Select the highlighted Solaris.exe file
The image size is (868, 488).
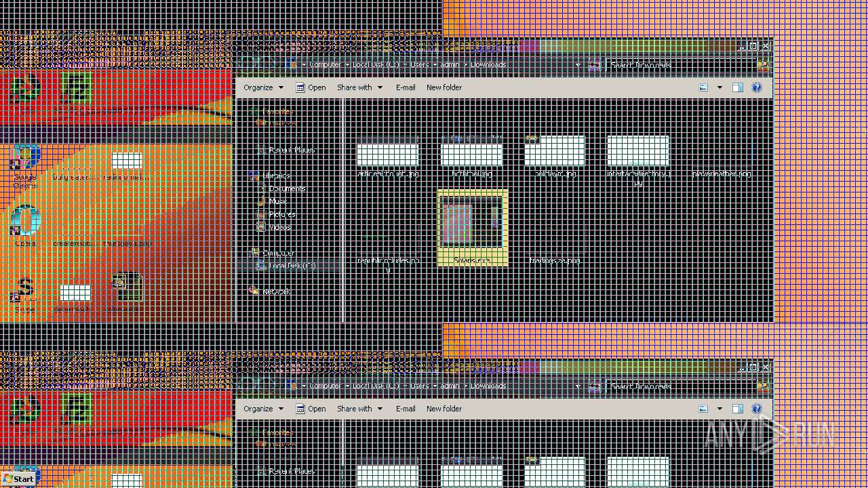tap(472, 228)
